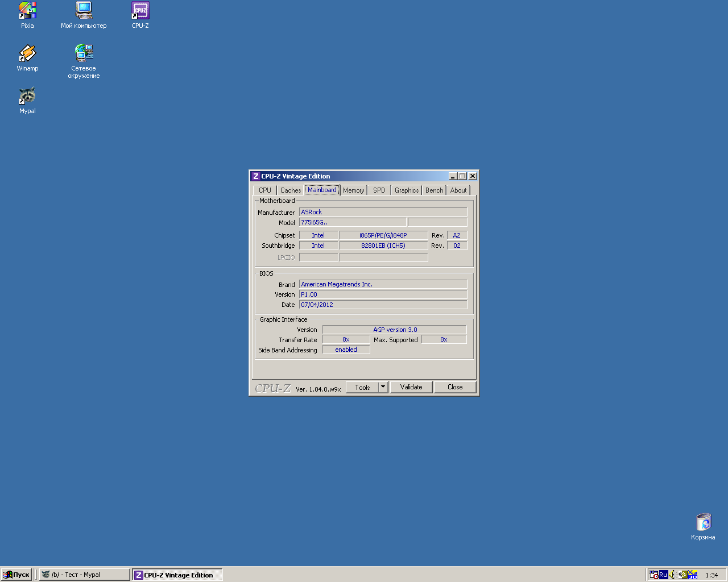
Task: Click the NVIDIA tray icon
Action: (682, 575)
